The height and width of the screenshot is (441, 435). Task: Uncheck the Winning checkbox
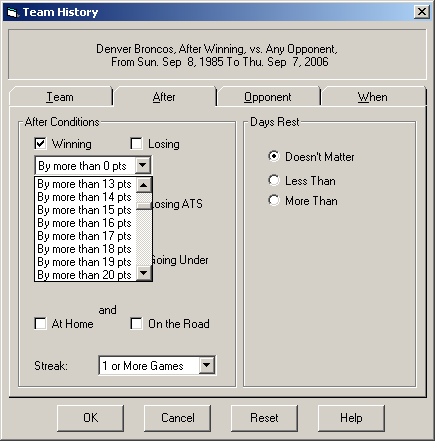(40, 144)
